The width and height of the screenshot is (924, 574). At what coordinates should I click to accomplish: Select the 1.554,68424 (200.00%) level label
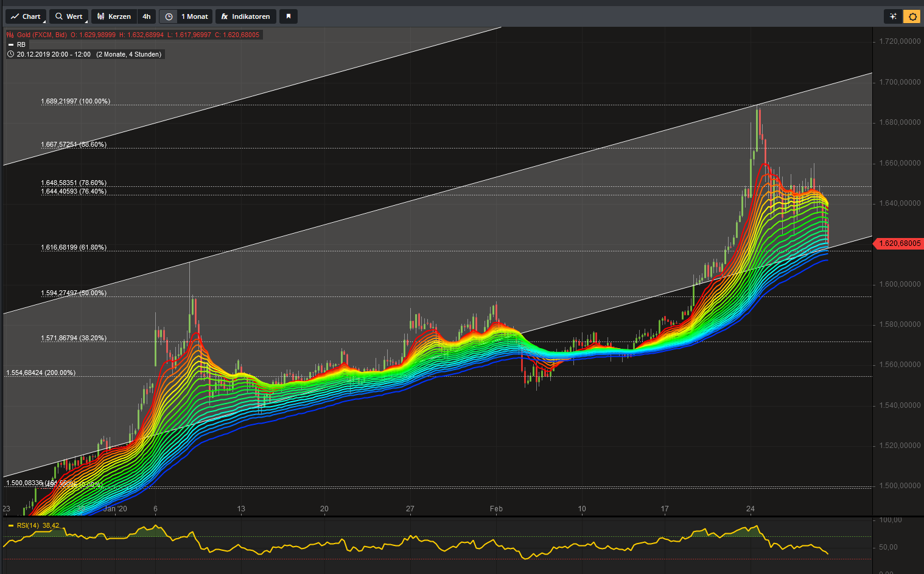(41, 373)
